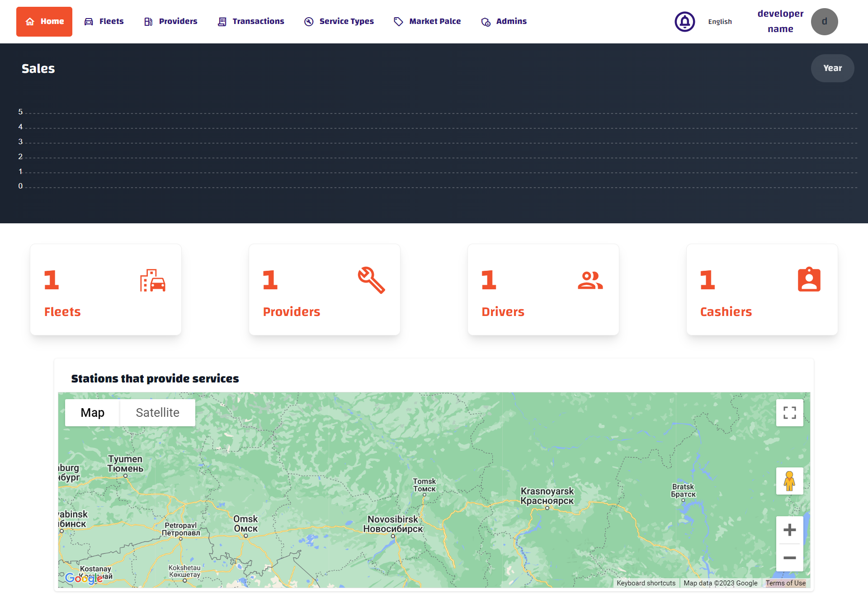The image size is (868, 613).
Task: Zoom out the map with minus
Action: pos(789,558)
